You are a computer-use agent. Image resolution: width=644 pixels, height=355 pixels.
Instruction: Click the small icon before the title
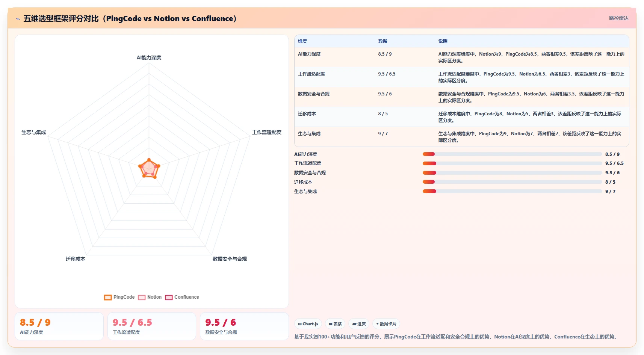coord(18,19)
